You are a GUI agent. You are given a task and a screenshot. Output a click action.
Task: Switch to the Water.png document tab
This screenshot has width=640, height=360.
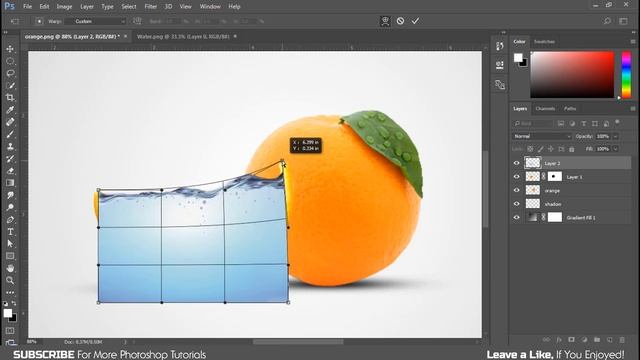[183, 36]
